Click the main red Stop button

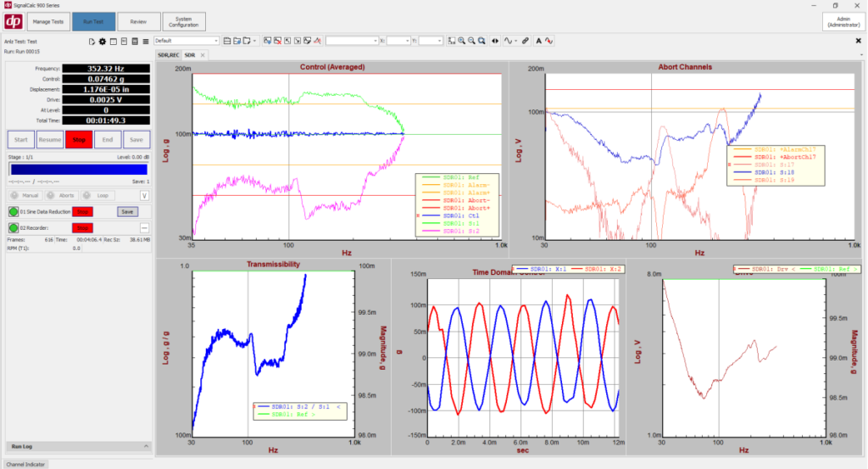pos(79,140)
